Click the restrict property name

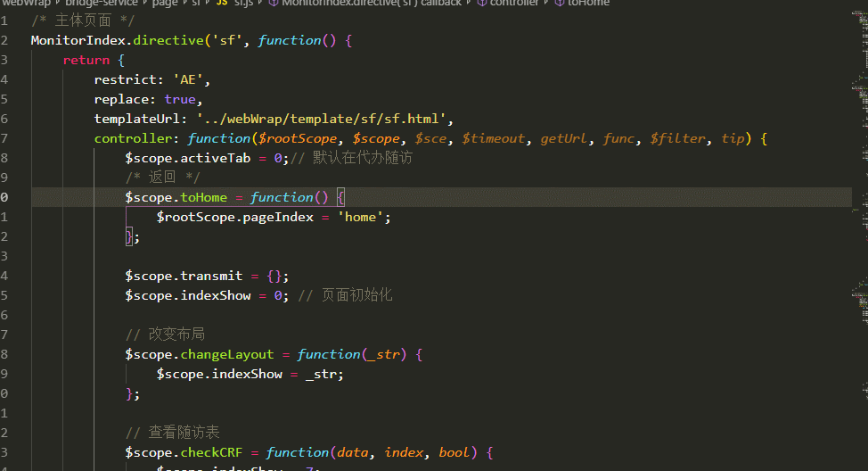(x=125, y=79)
